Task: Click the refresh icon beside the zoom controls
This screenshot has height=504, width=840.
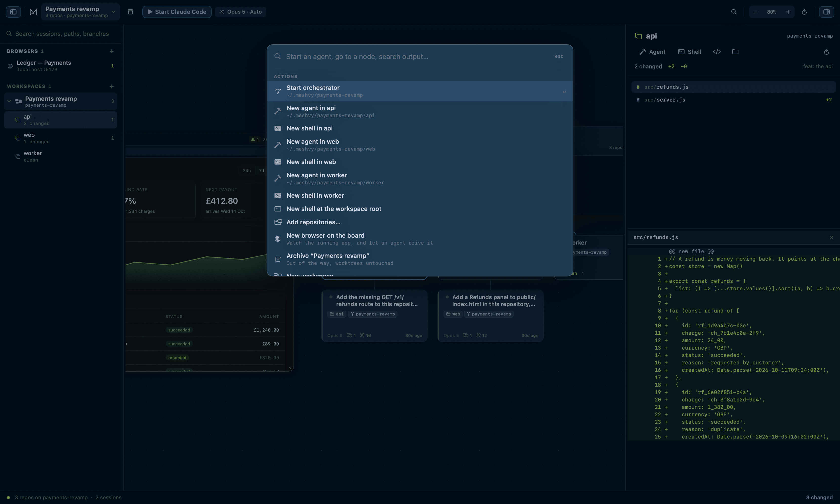Action: click(804, 12)
